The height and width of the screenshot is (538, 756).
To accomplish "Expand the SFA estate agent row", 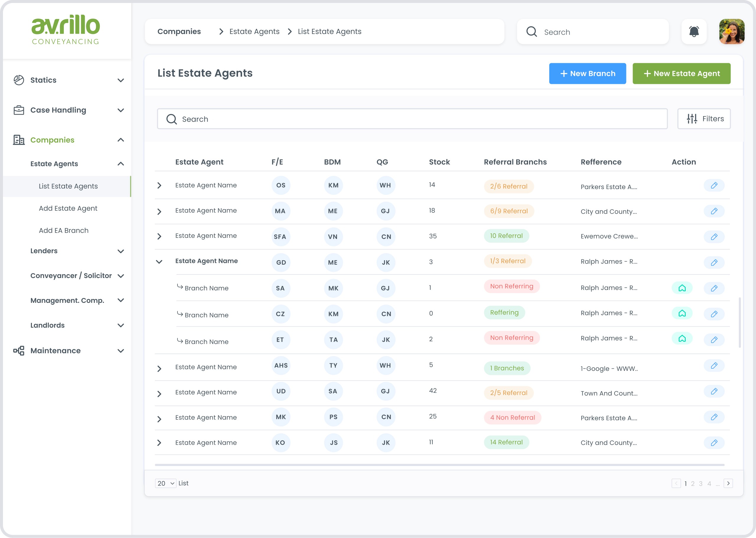I will coord(159,236).
